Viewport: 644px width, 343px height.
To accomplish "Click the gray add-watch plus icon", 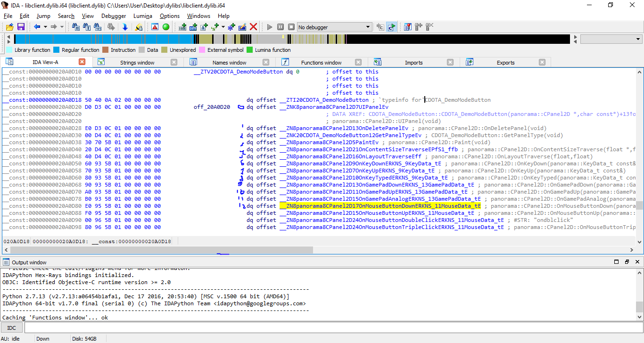I will point(419,27).
